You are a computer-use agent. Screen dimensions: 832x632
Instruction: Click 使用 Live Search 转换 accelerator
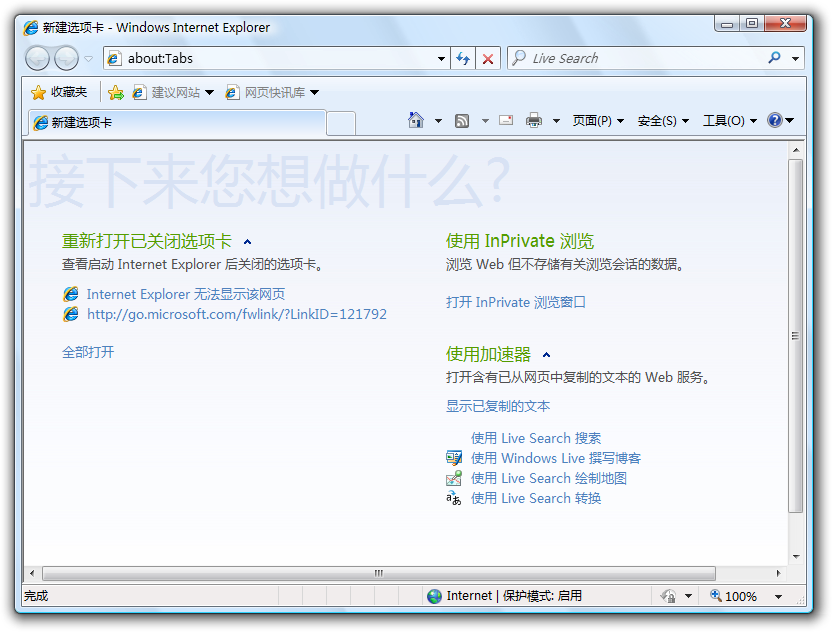pyautogui.click(x=536, y=498)
